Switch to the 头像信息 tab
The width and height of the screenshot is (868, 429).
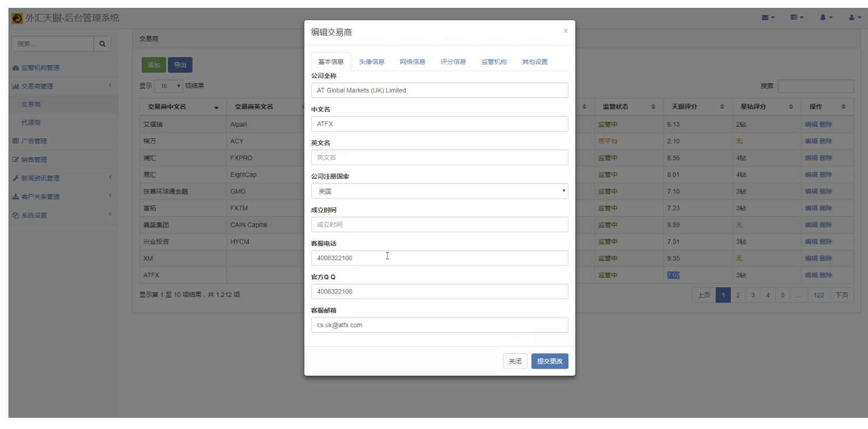(x=371, y=62)
